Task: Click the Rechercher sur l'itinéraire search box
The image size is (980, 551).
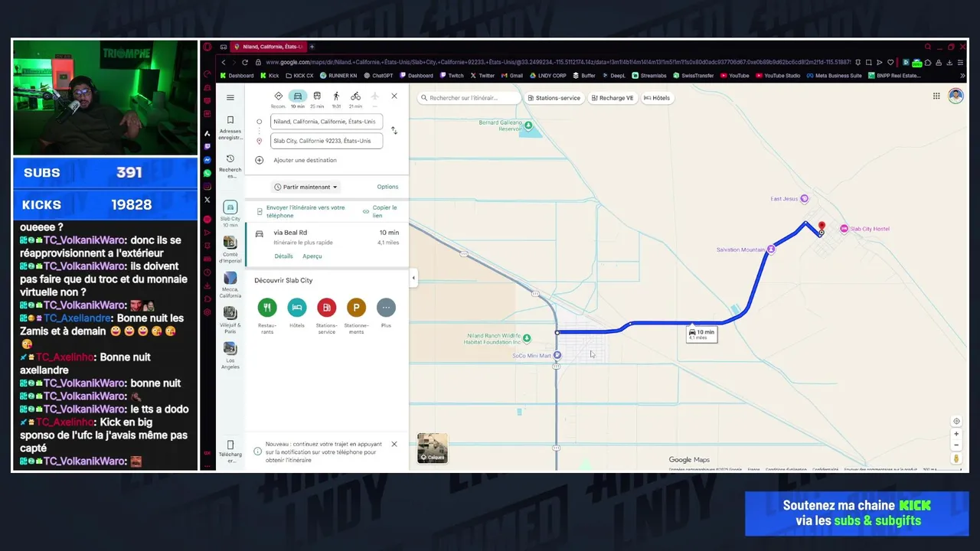Action: (x=469, y=98)
